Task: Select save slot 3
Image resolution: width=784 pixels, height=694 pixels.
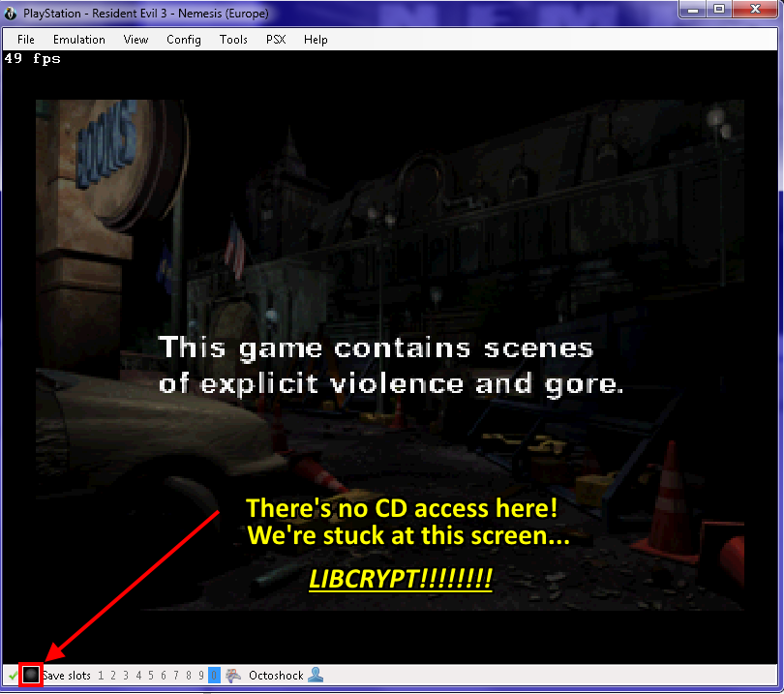Action: pos(126,676)
